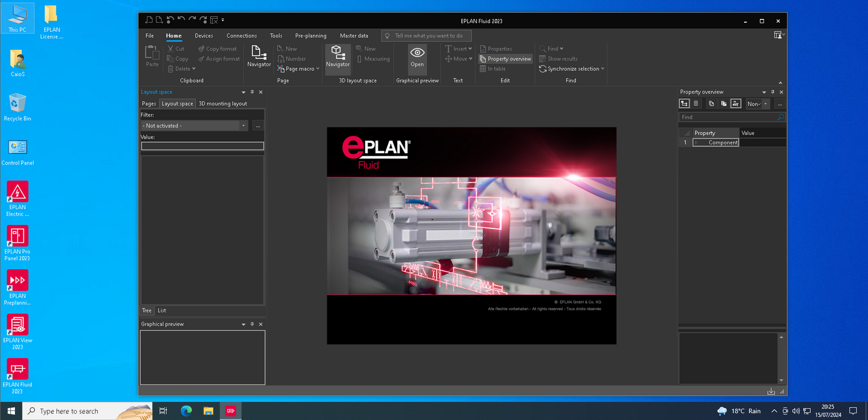Open File Explorer from the taskbar
The image size is (868, 420).
tap(208, 411)
